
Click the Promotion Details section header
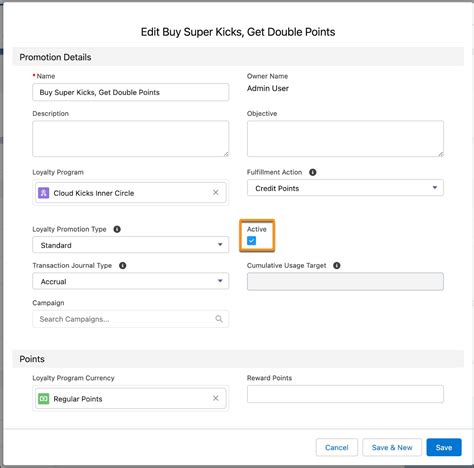click(238, 57)
